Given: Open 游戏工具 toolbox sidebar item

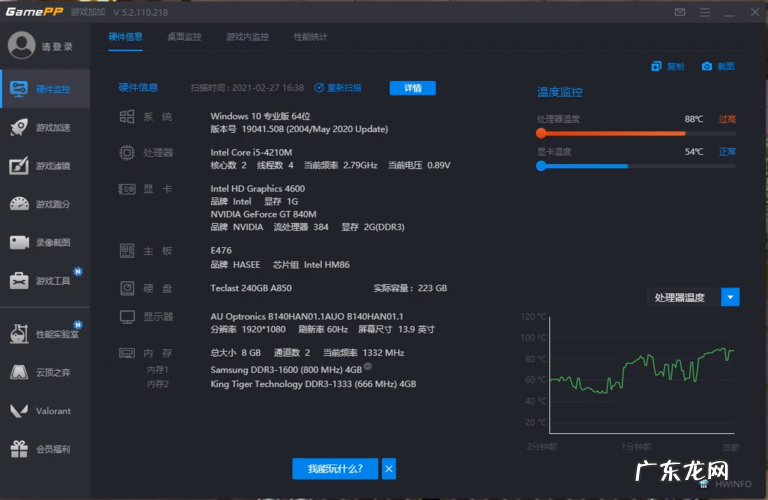Looking at the screenshot, I should click(45, 281).
